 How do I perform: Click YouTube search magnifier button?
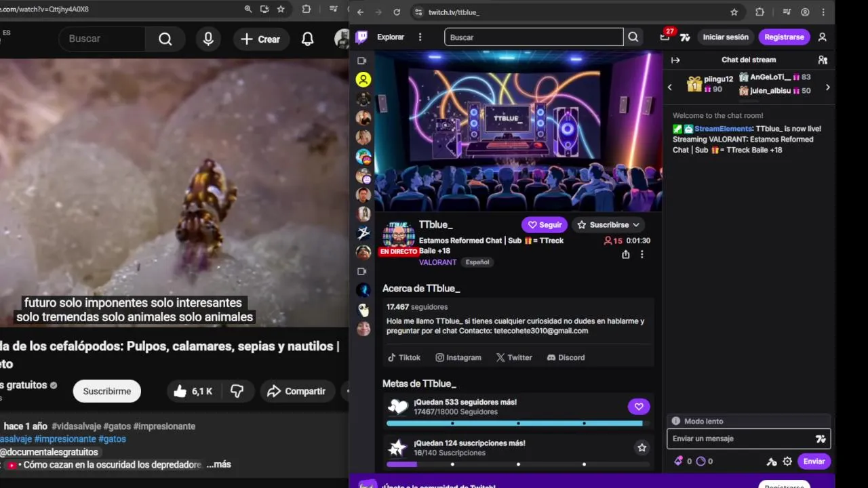tap(165, 39)
